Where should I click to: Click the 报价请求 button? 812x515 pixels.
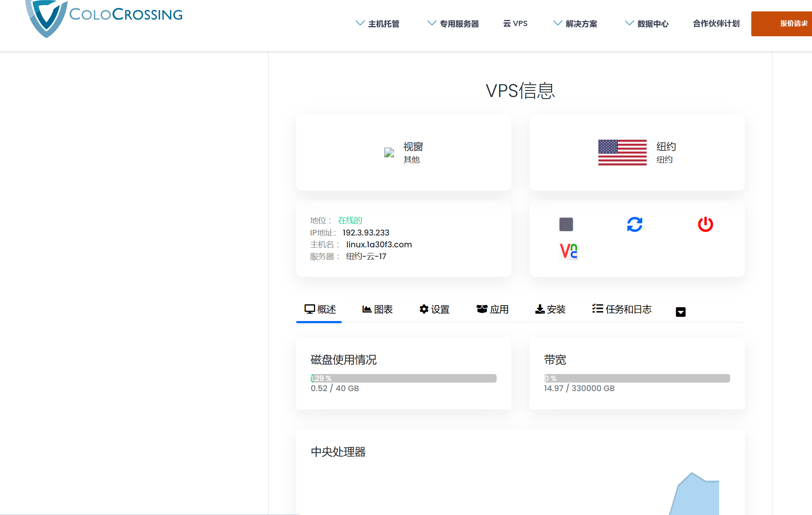click(x=794, y=23)
